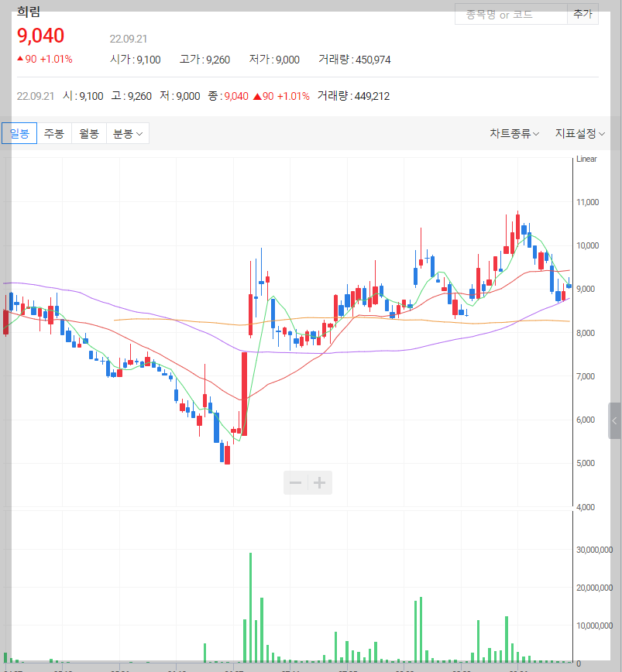Click the tallest green volume bar
Screen dimensions: 622x672
pyautogui.click(x=250, y=608)
